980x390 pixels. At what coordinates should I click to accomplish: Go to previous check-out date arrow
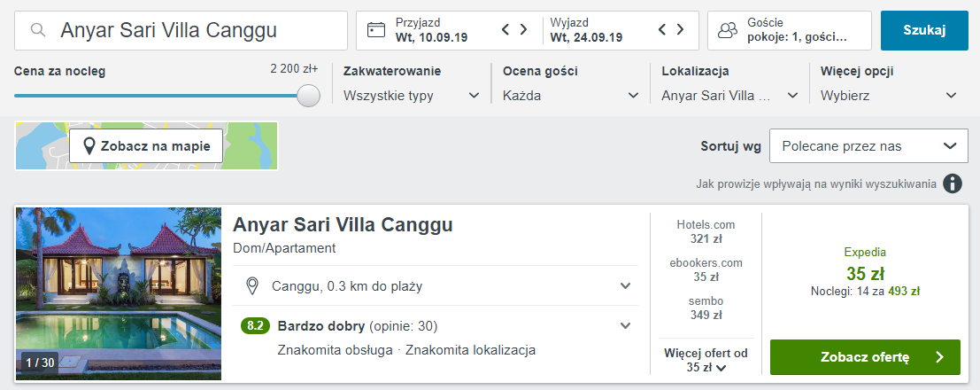tap(663, 30)
